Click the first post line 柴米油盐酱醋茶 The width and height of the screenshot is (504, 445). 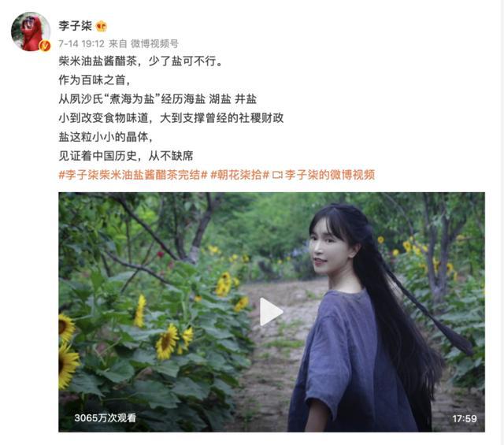[x=140, y=61]
